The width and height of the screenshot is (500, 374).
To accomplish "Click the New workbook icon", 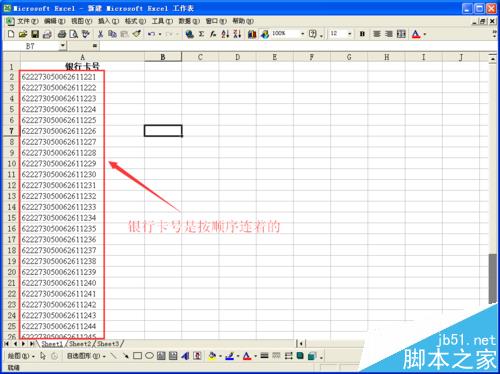I will click(11, 34).
